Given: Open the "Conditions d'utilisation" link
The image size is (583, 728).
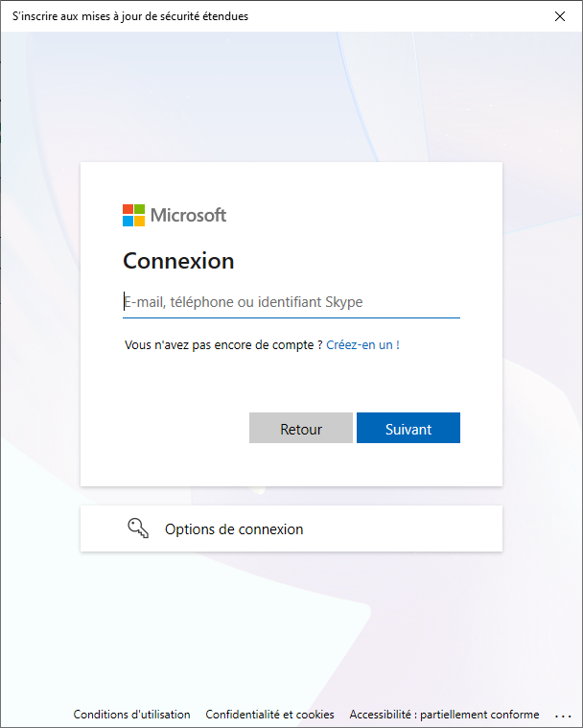Looking at the screenshot, I should [x=131, y=715].
